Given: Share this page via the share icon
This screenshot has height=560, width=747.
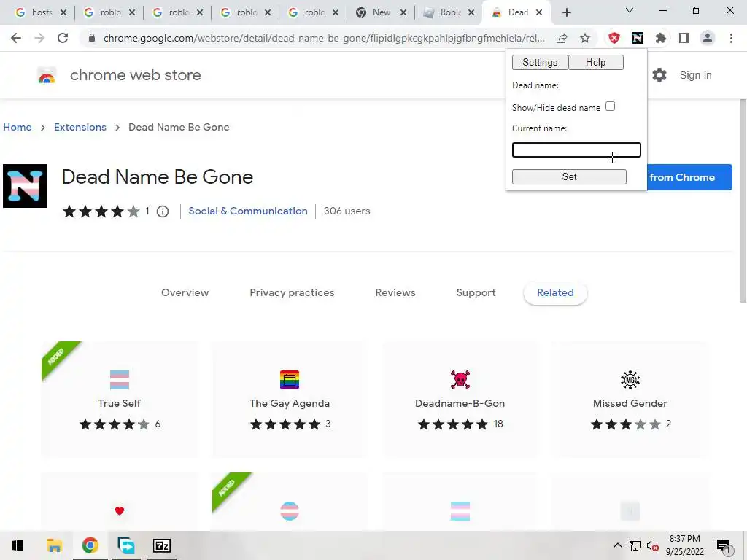Looking at the screenshot, I should 562,38.
